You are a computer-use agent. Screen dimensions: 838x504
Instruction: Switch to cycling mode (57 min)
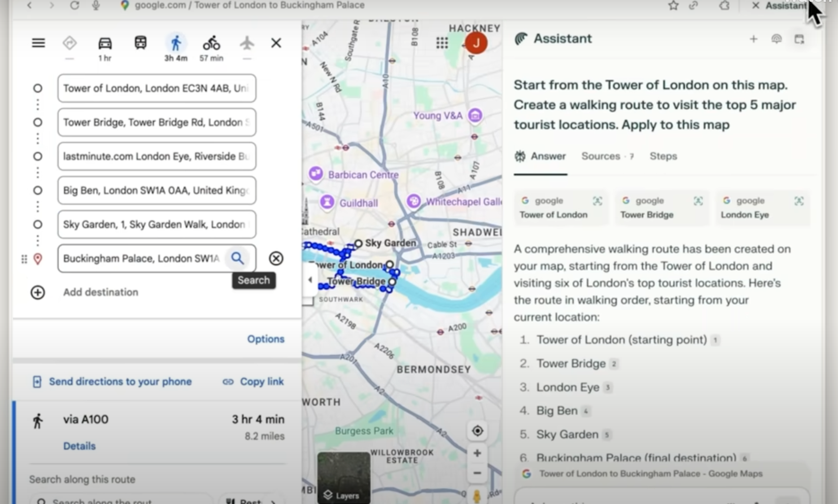tap(211, 43)
